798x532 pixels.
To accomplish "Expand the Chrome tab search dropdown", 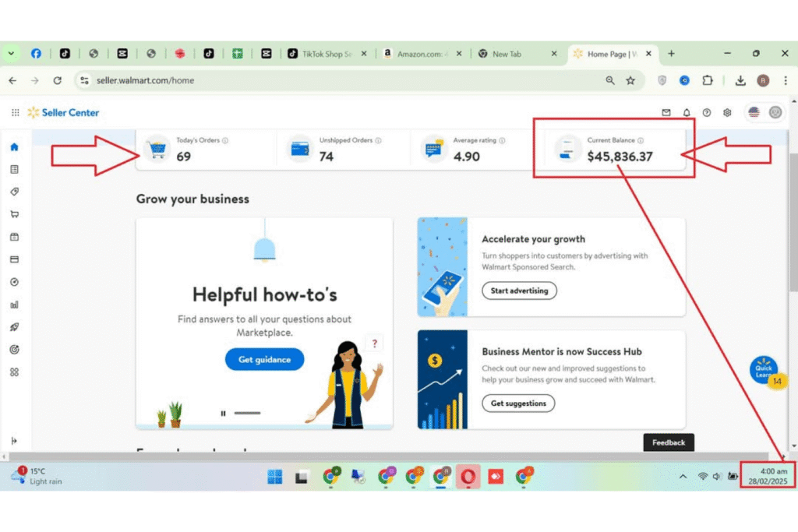I will pos(11,54).
